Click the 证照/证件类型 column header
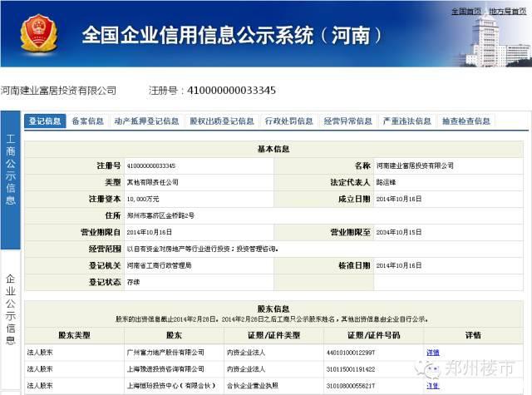 tap(273, 336)
